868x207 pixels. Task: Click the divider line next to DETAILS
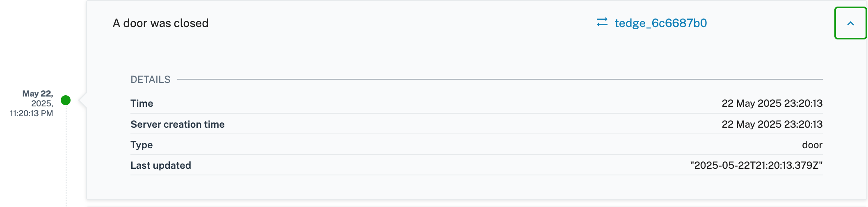pyautogui.click(x=500, y=79)
